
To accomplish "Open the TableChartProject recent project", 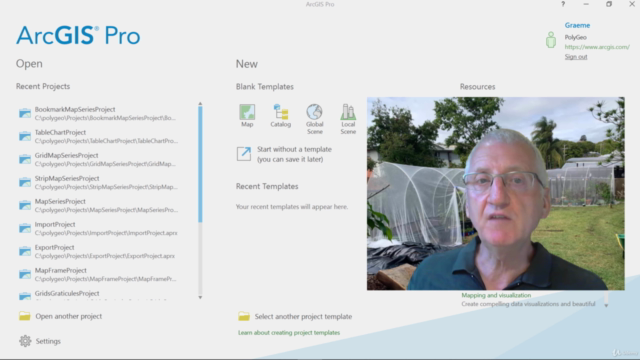I will [107, 136].
